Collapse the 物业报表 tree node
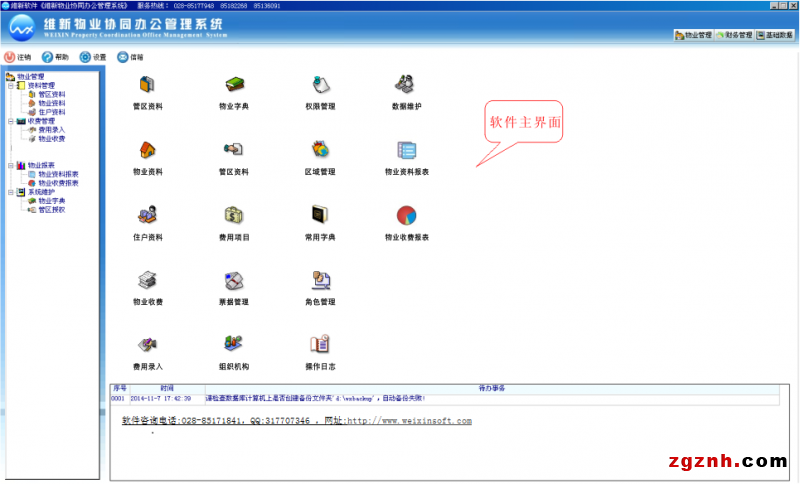Viewport: 800px width, 484px height. 10,165
